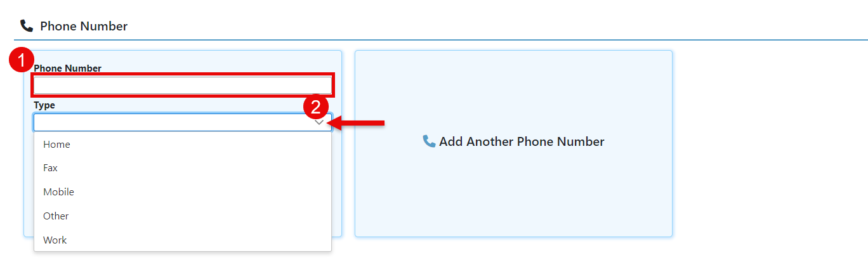Click the red circle marker numbered 1
The width and height of the screenshot is (868, 260).
click(x=20, y=62)
